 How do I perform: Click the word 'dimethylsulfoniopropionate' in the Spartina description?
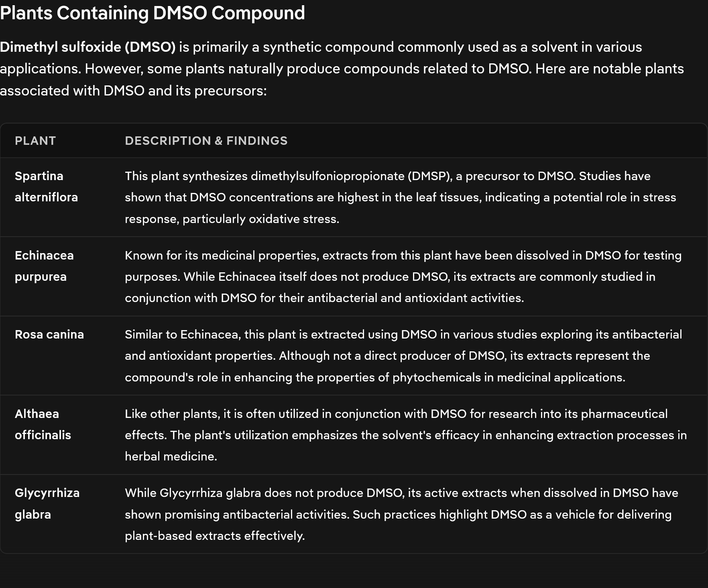[328, 176]
